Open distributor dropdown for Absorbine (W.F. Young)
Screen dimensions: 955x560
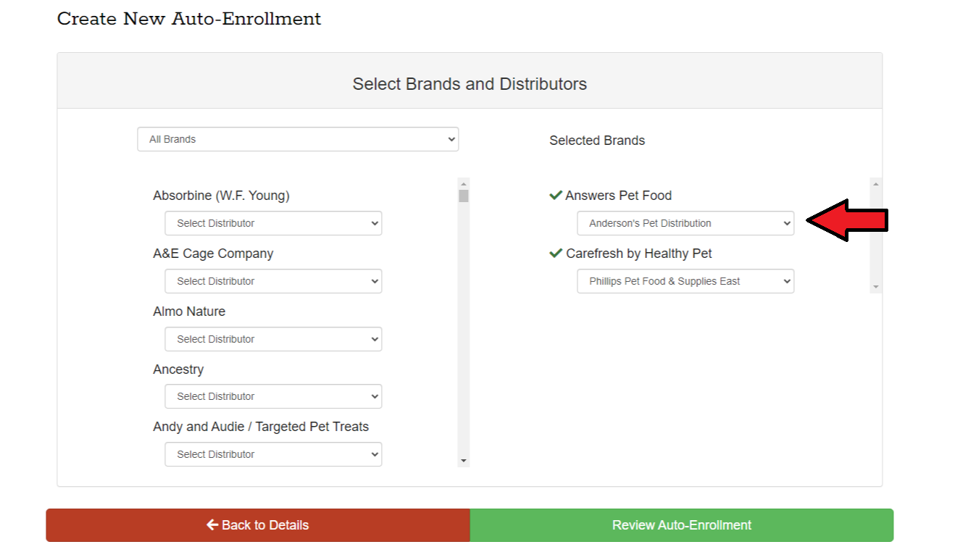[273, 223]
